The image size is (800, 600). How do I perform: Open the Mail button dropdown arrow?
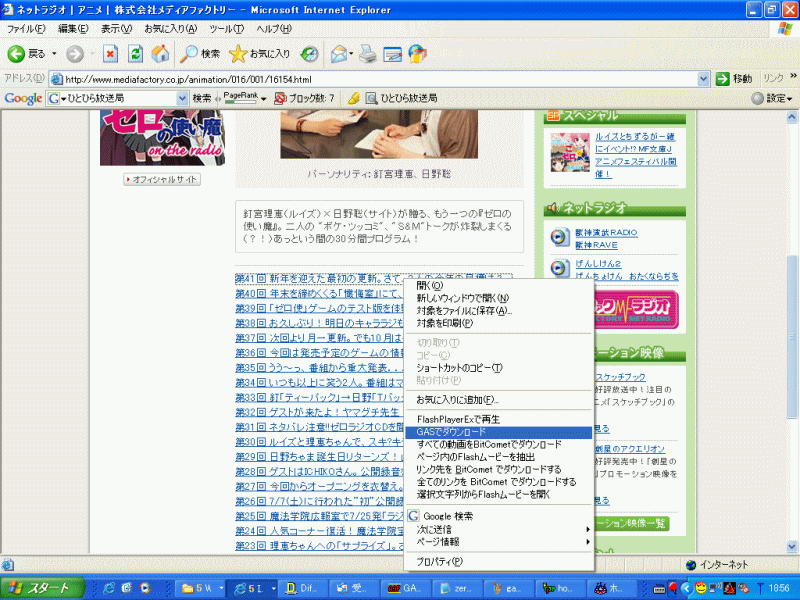351,54
